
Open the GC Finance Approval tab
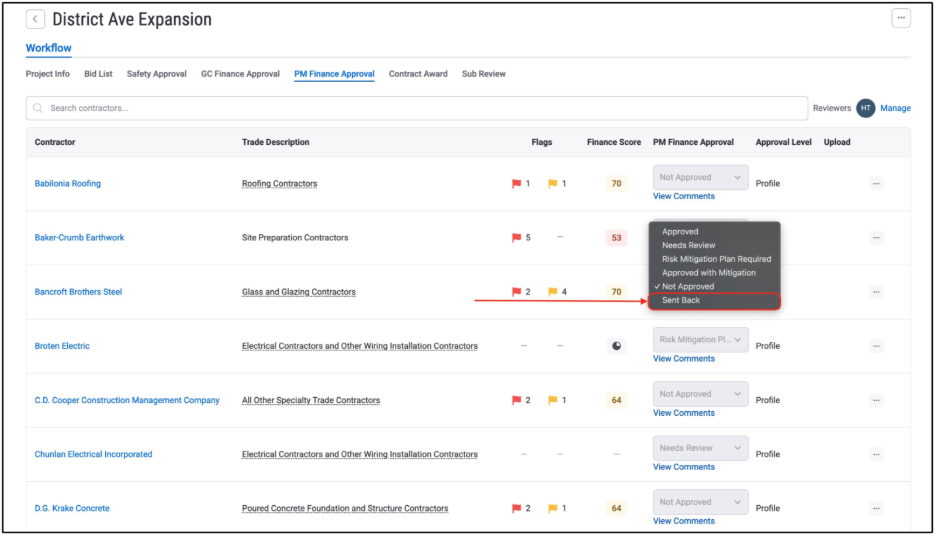tap(241, 74)
